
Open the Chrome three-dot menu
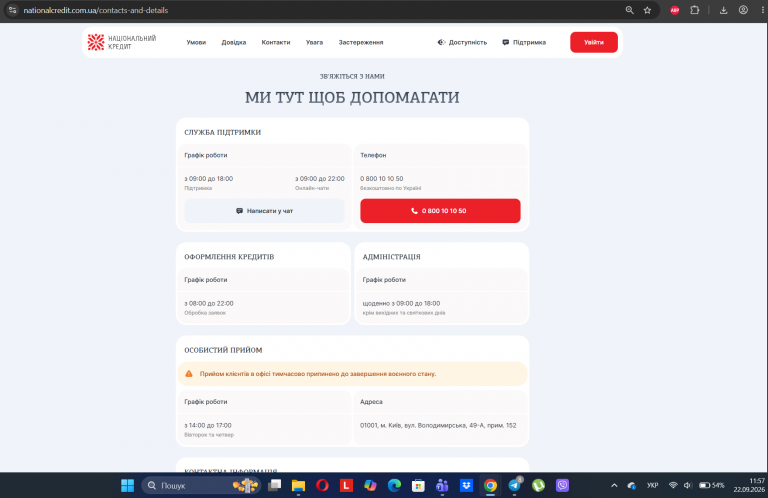pyautogui.click(x=763, y=10)
